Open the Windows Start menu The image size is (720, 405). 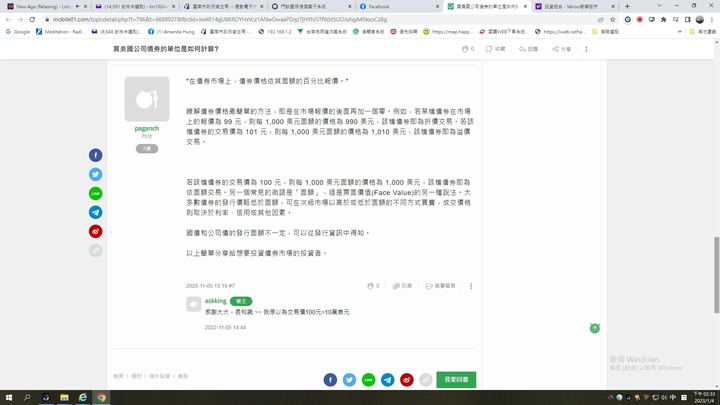[9, 398]
